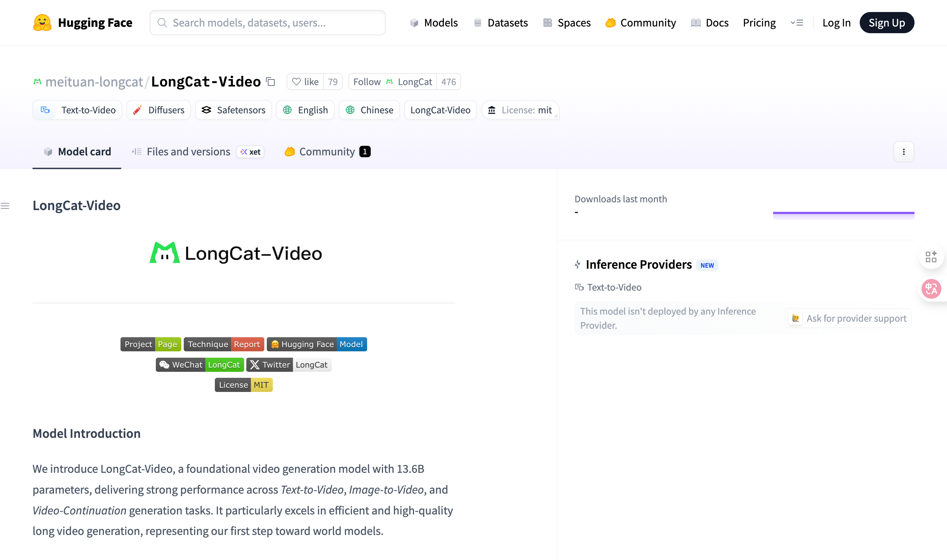Open the Technique Report badge link
This screenshot has height=560, width=947.
(x=224, y=344)
